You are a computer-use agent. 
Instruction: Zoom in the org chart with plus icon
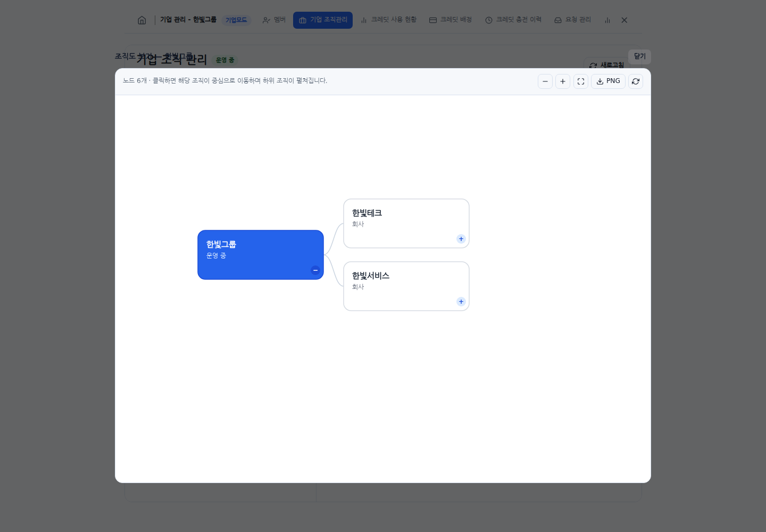coord(563,81)
